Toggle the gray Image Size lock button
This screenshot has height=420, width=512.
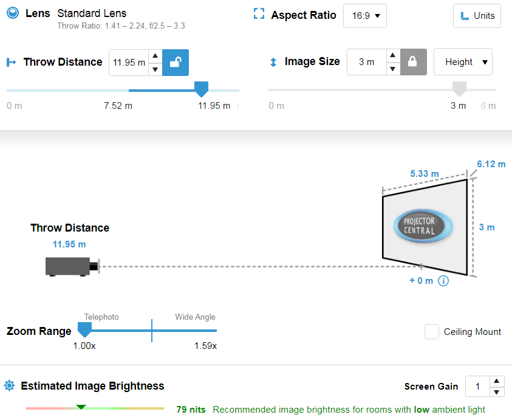pos(414,62)
